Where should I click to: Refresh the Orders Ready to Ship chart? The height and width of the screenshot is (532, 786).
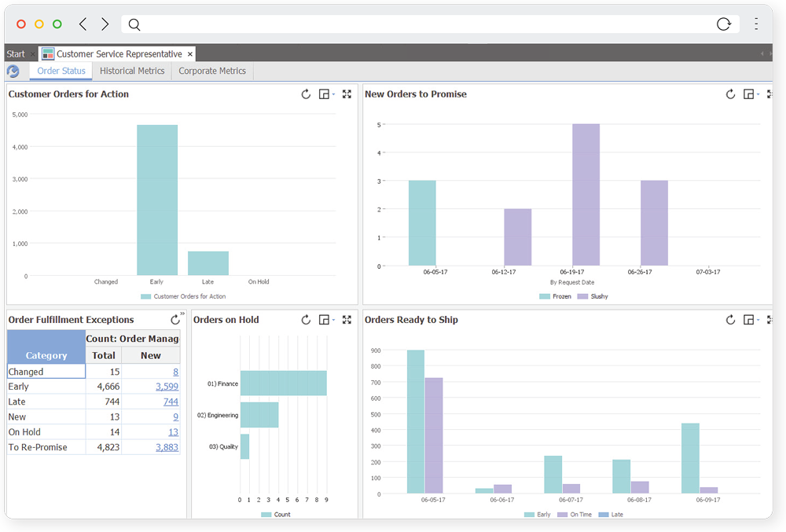[730, 320]
